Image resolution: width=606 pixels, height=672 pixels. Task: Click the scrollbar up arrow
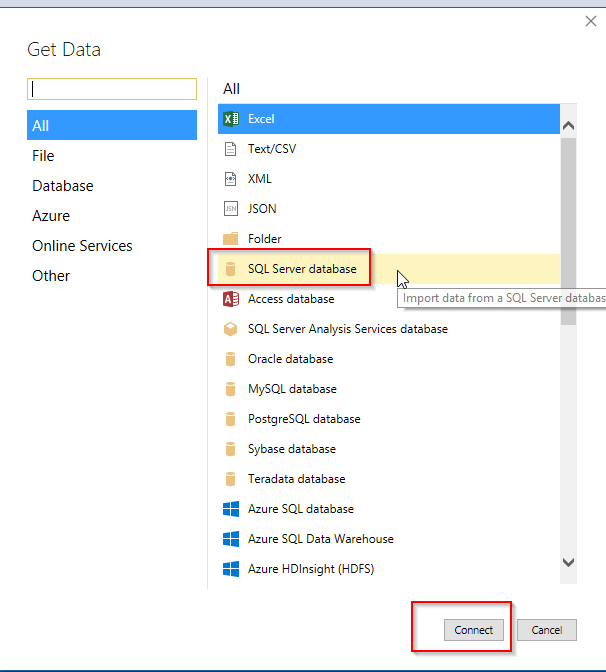point(568,126)
